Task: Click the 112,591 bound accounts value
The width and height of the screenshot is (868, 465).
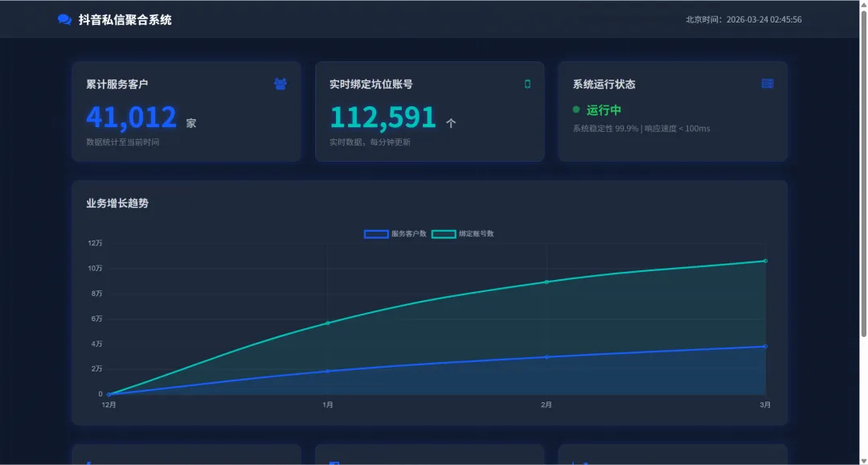Action: (x=383, y=117)
